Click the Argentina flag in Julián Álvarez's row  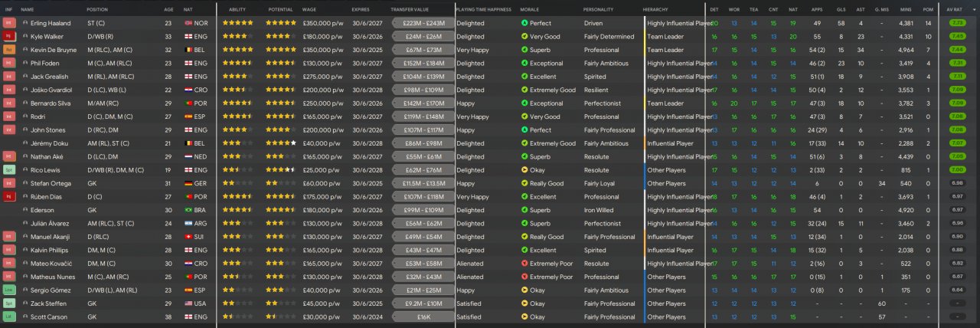(189, 224)
